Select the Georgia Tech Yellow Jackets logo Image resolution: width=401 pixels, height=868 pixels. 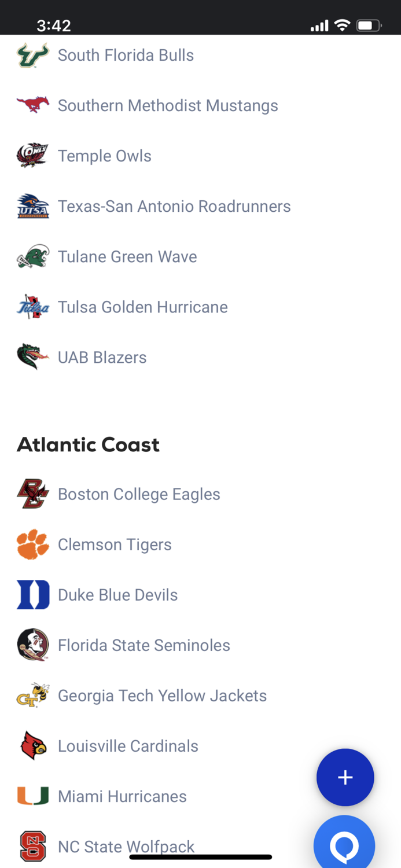32,695
